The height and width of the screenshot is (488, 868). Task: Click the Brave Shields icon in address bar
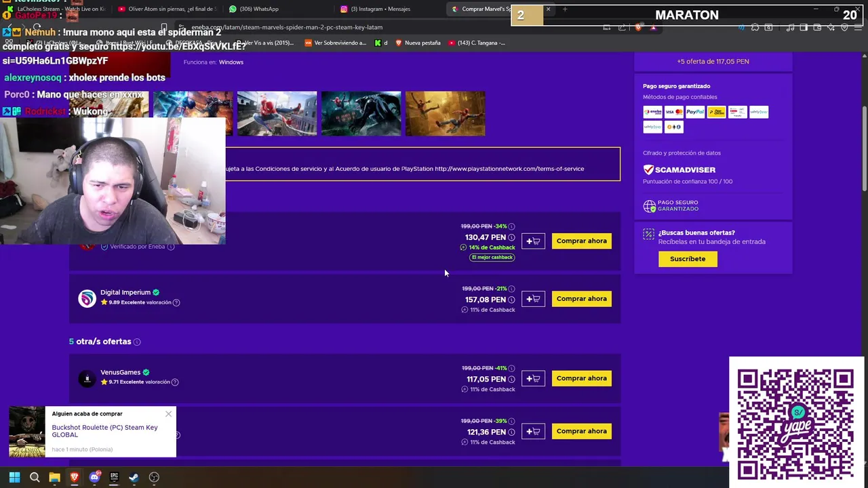tap(638, 27)
